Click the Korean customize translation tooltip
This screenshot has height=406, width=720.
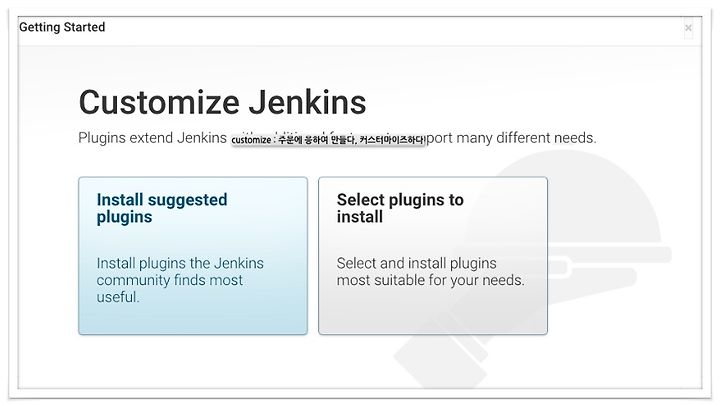tap(328, 140)
